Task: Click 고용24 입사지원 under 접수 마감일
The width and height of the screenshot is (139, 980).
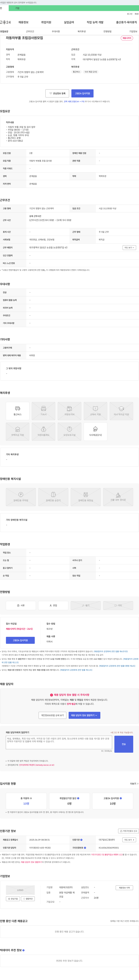Action: 20,640
